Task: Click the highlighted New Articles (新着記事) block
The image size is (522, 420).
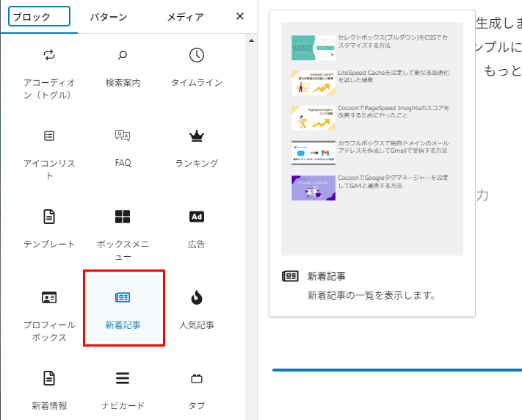Action: point(123,308)
